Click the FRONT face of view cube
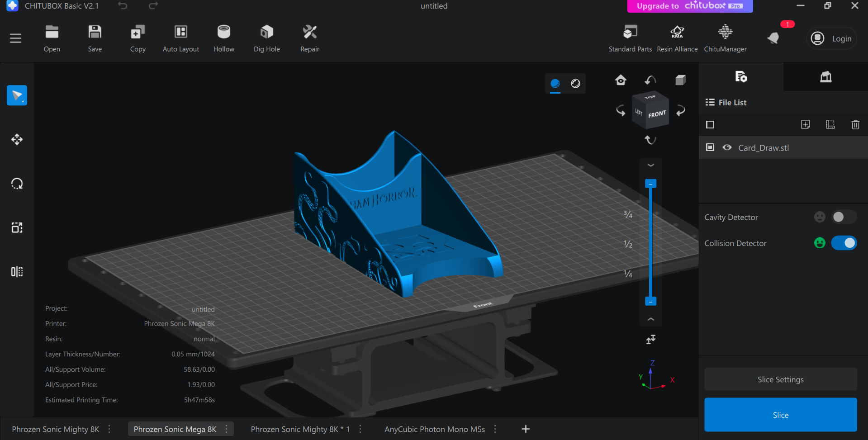 point(657,114)
